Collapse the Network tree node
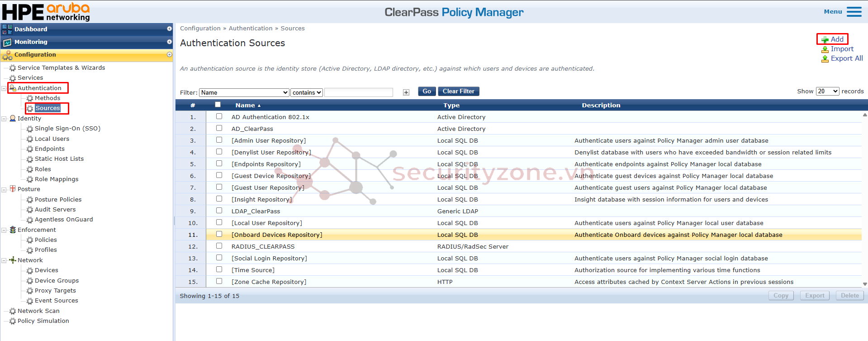Screen dimensions: 868x341 pyautogui.click(x=4, y=260)
